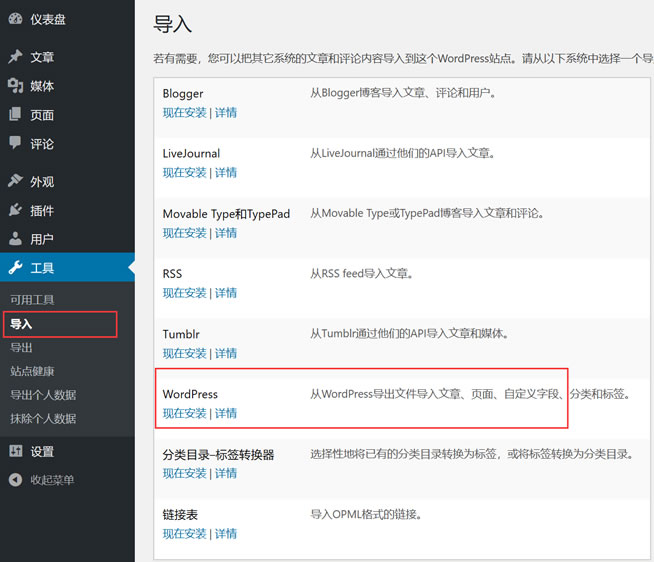Click 详情 under WordPress importer

click(226, 413)
